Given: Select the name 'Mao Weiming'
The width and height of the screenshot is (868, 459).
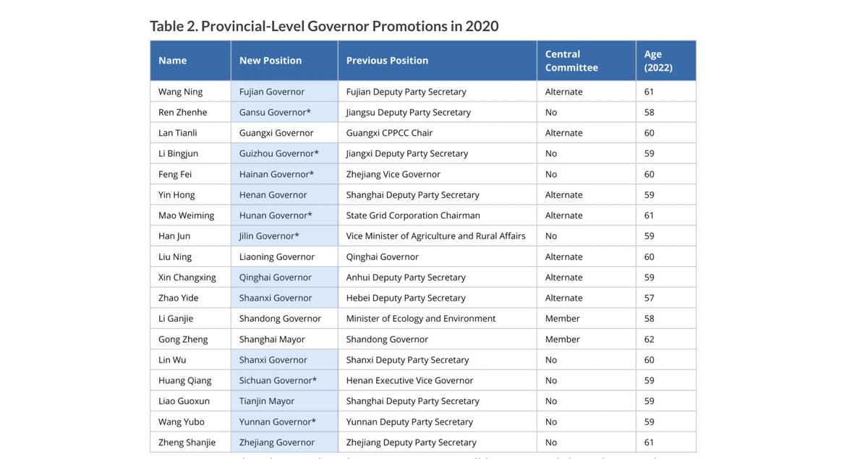Looking at the screenshot, I should tap(187, 215).
